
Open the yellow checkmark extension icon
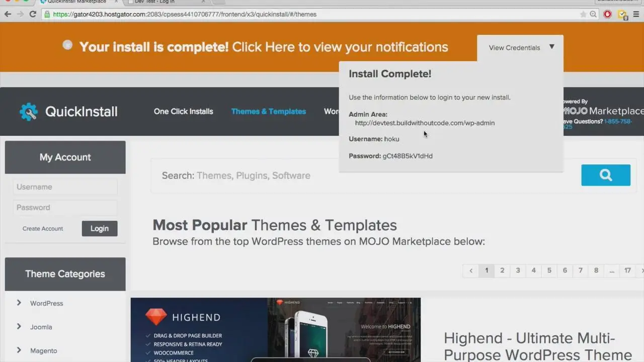pyautogui.click(x=622, y=14)
